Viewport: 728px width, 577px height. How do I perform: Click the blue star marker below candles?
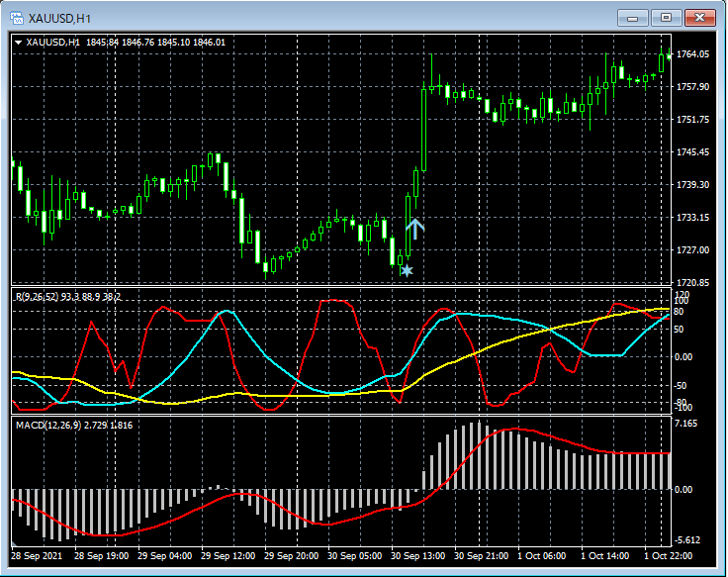[406, 269]
